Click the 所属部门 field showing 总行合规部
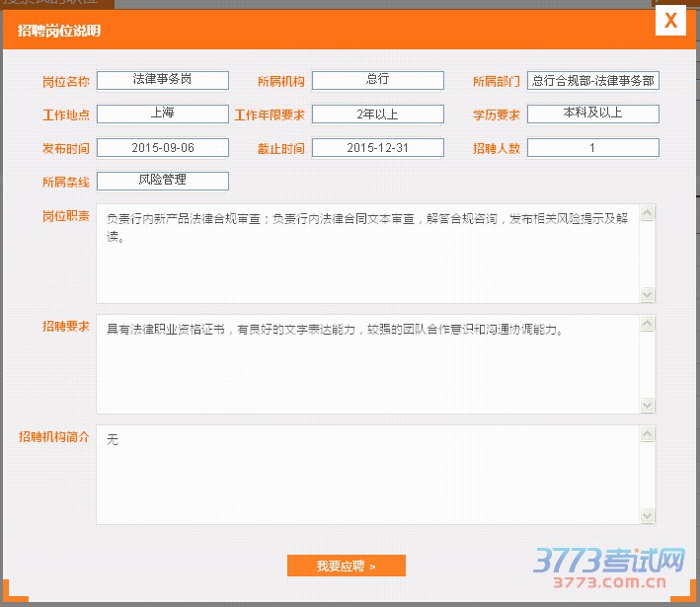 [x=592, y=81]
